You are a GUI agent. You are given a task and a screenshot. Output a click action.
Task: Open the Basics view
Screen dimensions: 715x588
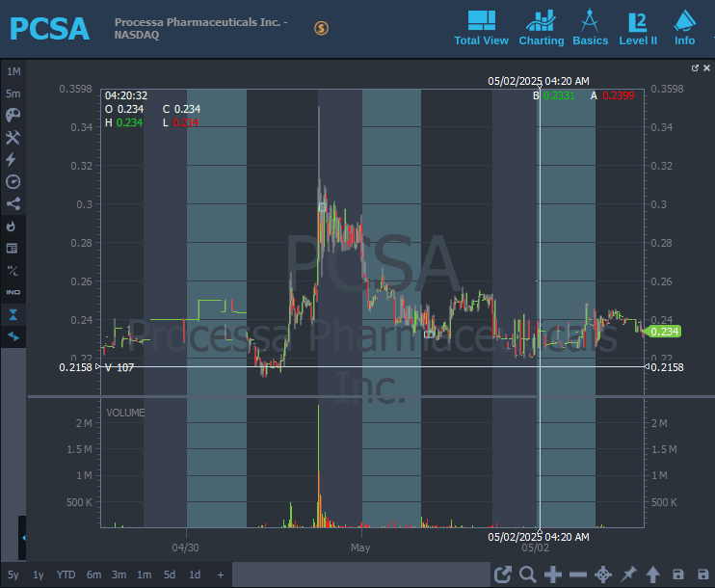(x=590, y=28)
